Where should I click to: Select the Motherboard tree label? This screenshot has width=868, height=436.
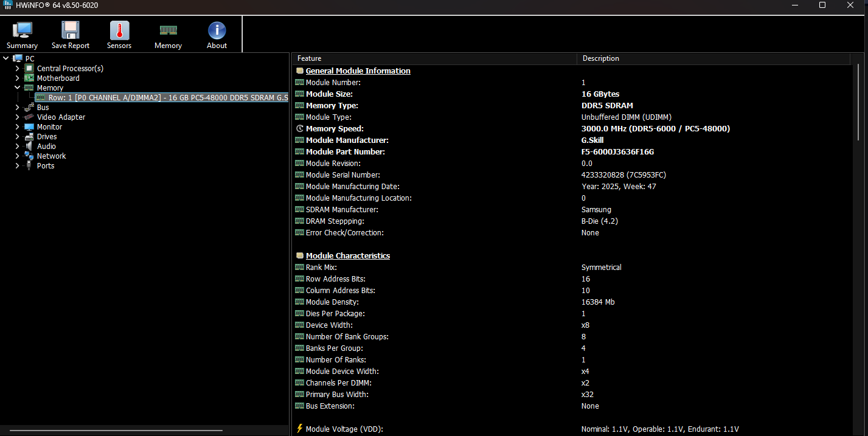(58, 78)
